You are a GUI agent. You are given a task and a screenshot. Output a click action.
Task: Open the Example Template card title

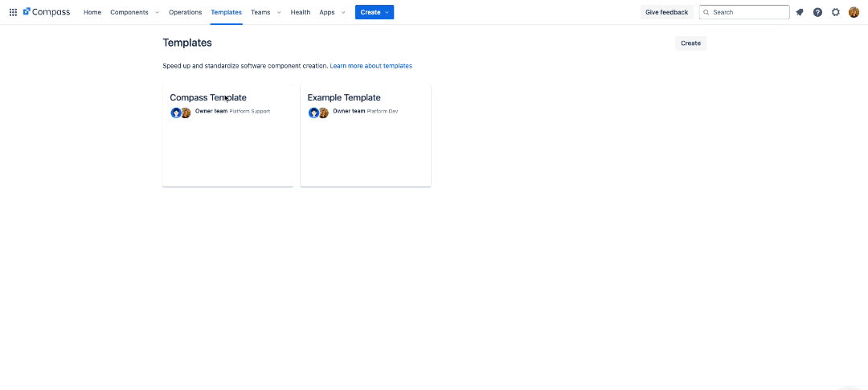point(344,97)
